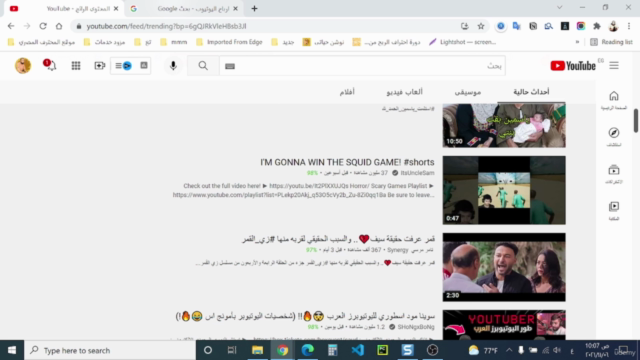The height and width of the screenshot is (360, 640).
Task: Open File Explorer from the taskbar
Action: [257, 350]
